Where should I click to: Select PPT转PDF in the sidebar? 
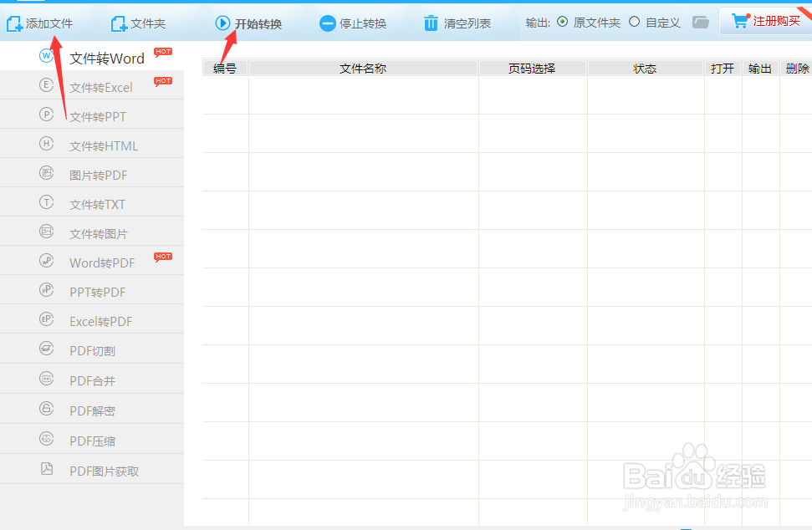coord(92,290)
